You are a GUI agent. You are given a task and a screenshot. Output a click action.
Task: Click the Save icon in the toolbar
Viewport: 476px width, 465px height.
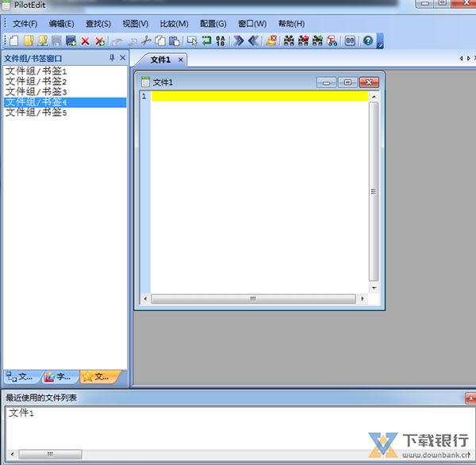(56, 40)
